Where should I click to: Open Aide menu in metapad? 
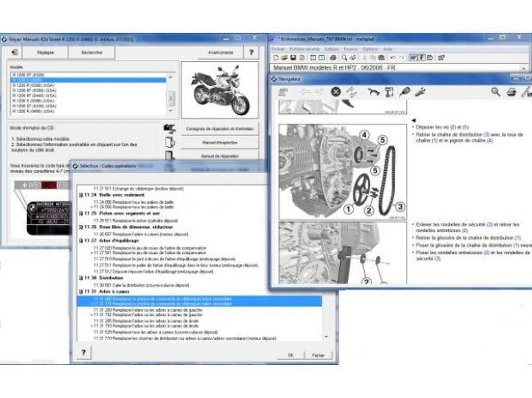(x=388, y=49)
